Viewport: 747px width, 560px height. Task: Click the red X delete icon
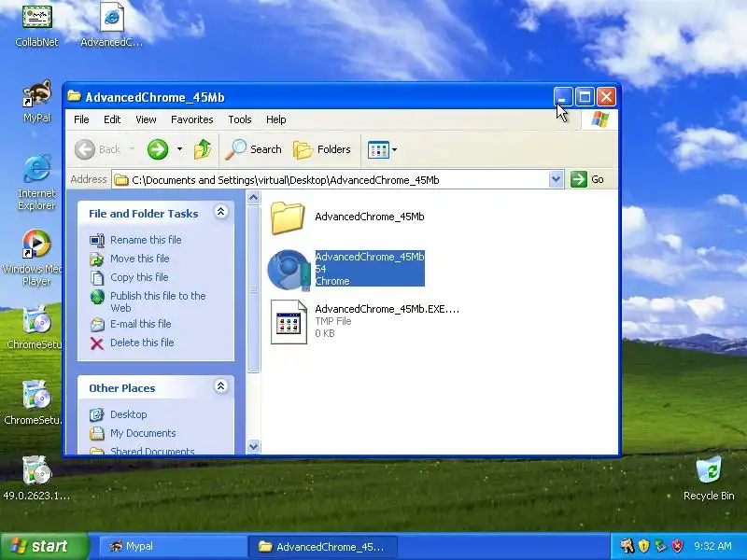tap(97, 343)
